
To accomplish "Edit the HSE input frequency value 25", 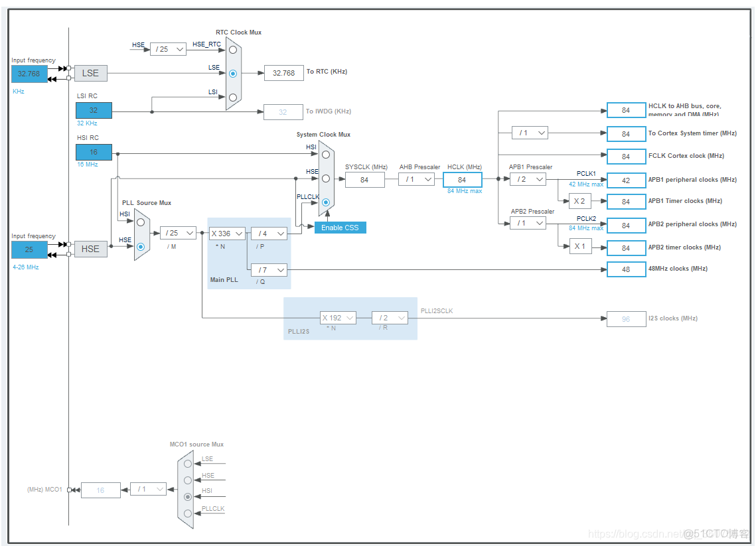I will coord(29,249).
